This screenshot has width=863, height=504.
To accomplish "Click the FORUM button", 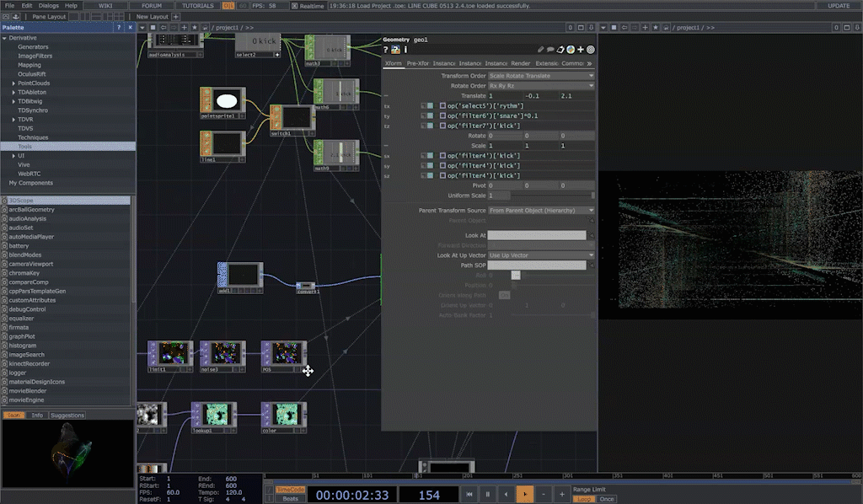I will 152,6.
